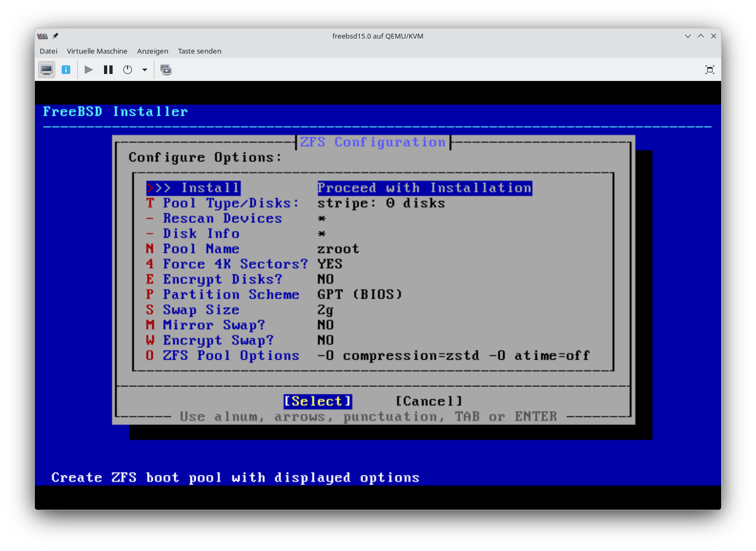Pause the virtual machine
The width and height of the screenshot is (756, 551).
point(108,70)
